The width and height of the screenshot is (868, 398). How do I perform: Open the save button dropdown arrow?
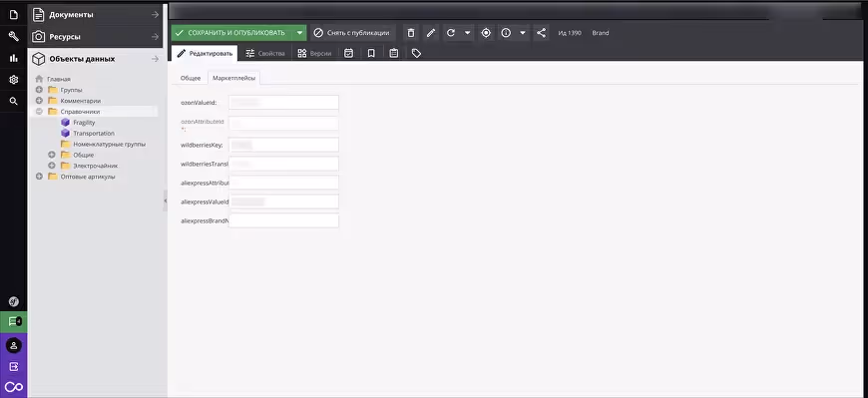(299, 33)
